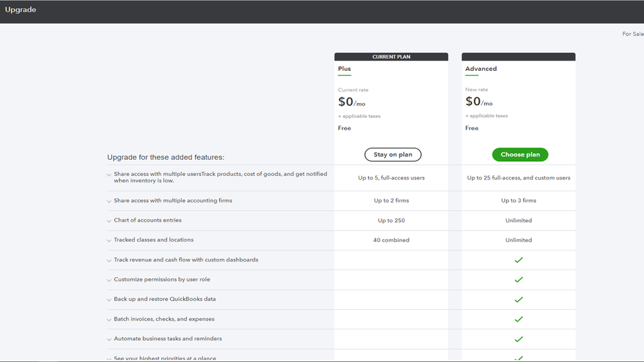
Task: Select the Advanced plan heading
Action: [481, 69]
